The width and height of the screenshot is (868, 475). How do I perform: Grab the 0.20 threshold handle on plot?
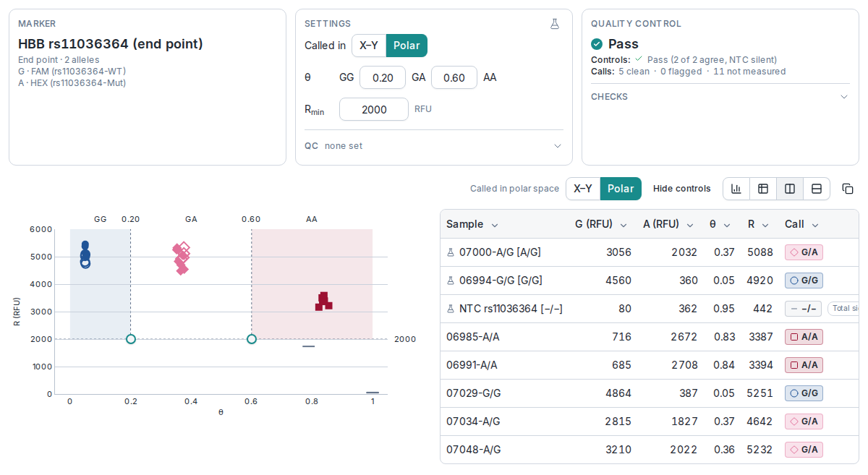131,339
